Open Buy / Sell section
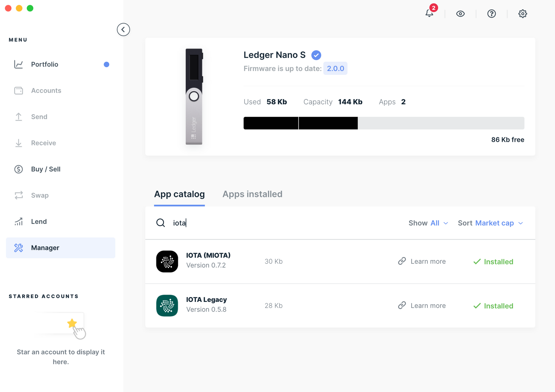 (60, 169)
